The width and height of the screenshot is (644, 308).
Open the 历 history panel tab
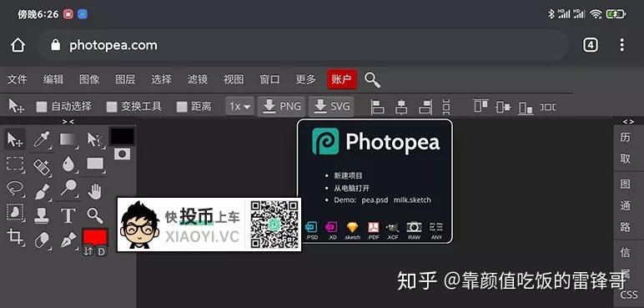tap(626, 138)
